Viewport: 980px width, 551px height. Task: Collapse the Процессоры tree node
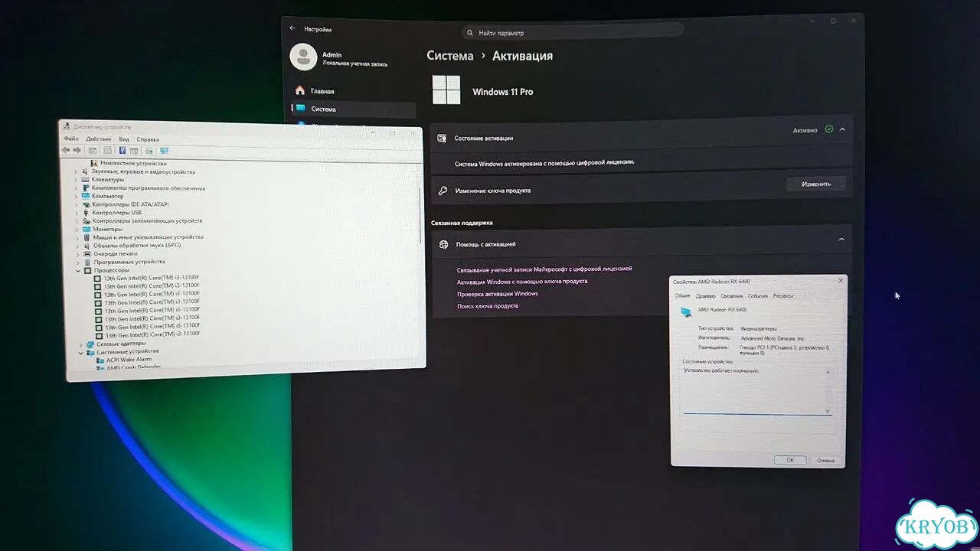(x=78, y=270)
